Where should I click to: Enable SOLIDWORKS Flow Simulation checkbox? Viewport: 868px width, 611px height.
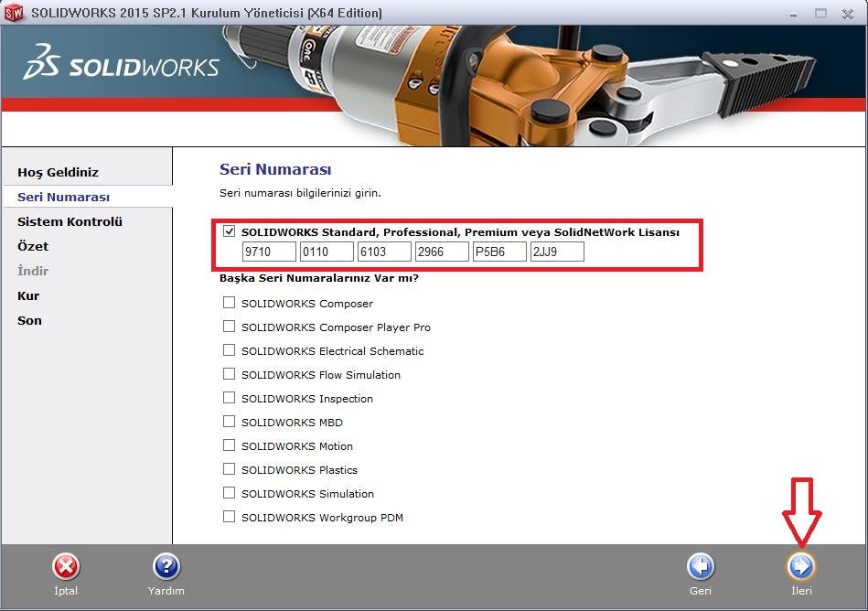pos(230,374)
